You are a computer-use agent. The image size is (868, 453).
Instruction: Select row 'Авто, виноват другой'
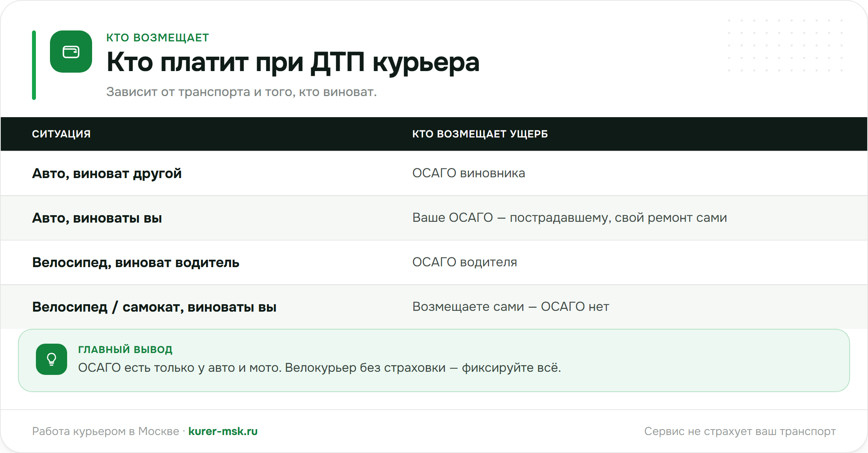434,173
